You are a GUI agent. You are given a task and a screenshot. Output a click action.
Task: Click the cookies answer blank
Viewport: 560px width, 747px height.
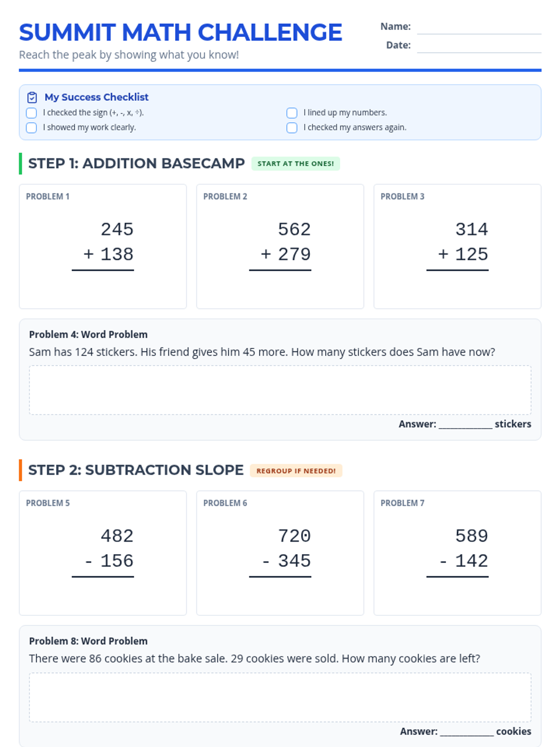(x=467, y=731)
